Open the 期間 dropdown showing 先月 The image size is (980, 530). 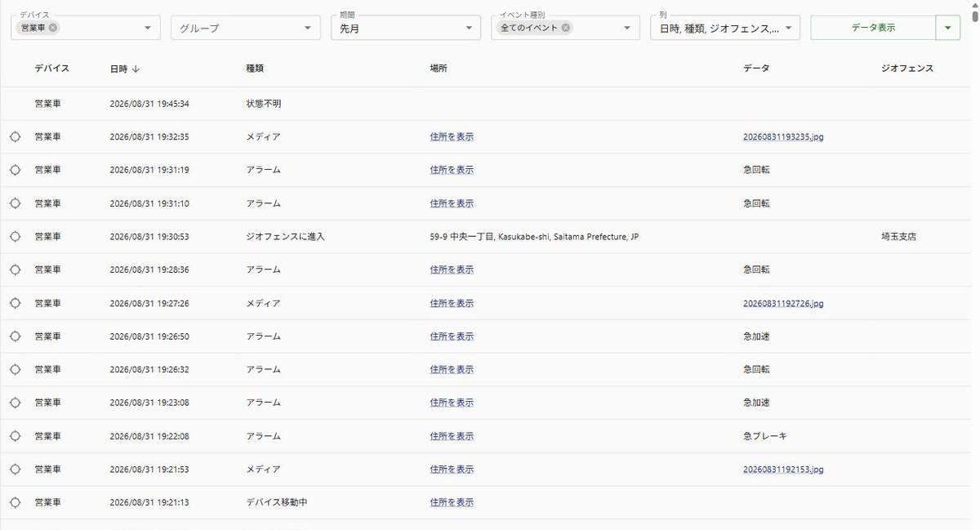(405, 28)
